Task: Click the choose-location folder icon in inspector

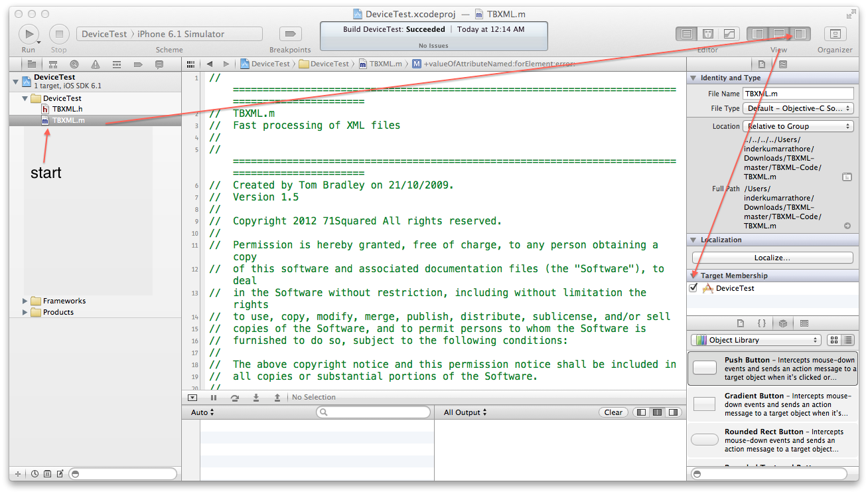Action: pos(847,177)
